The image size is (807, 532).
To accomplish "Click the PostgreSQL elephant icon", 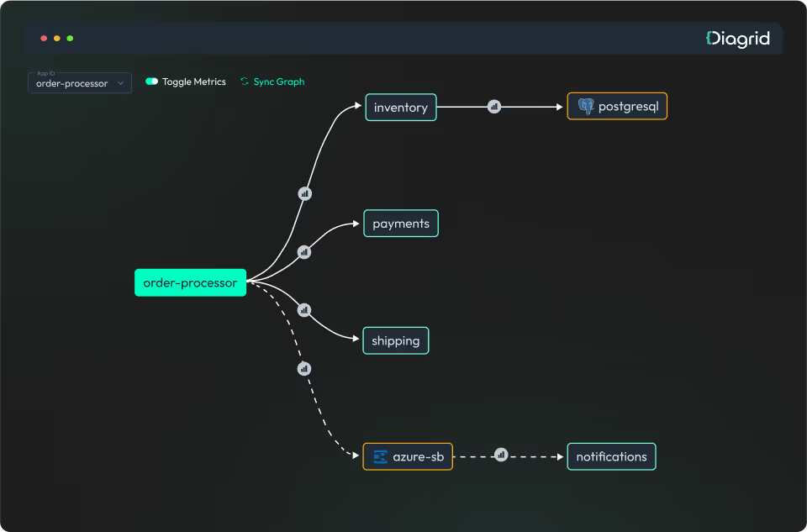I will click(x=586, y=106).
